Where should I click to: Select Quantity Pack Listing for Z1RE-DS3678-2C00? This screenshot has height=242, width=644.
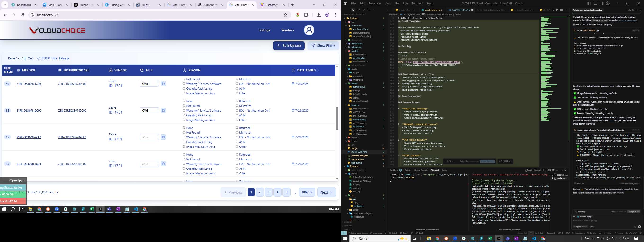[184, 115]
